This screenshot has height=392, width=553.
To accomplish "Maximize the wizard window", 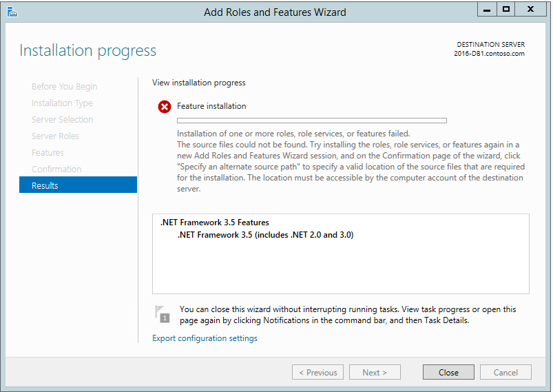I will [x=506, y=10].
